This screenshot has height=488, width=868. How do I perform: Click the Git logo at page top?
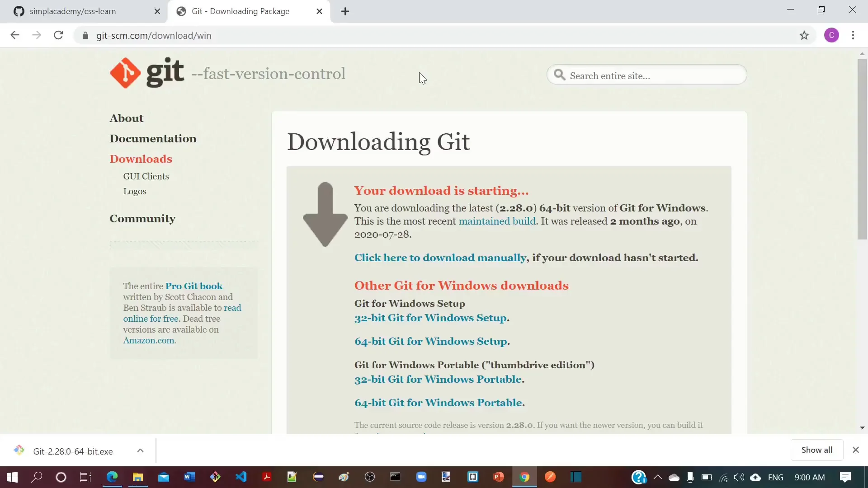pos(125,72)
